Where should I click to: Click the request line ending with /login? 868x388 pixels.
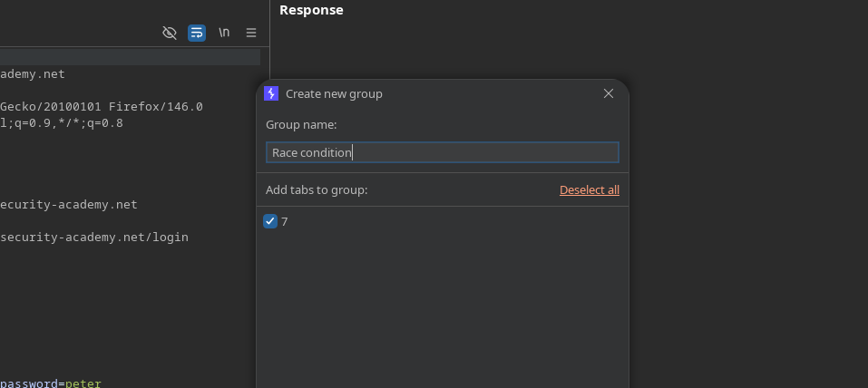(94, 238)
